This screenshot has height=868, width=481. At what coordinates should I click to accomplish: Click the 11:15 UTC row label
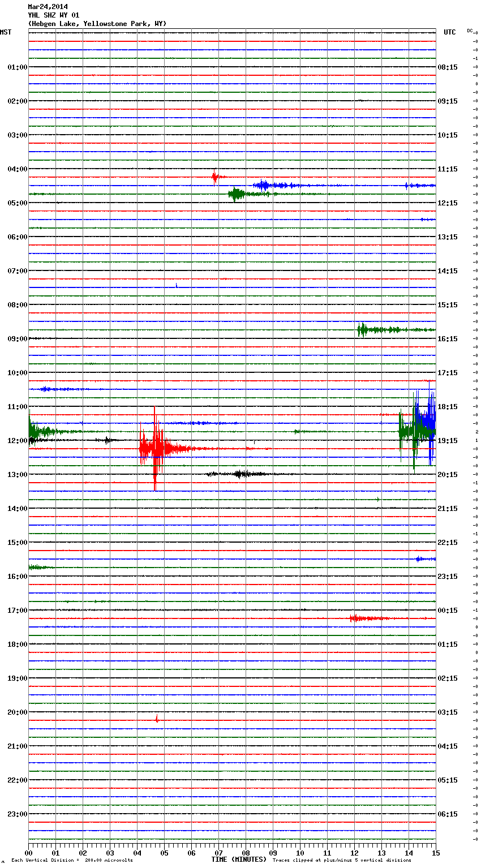point(448,169)
